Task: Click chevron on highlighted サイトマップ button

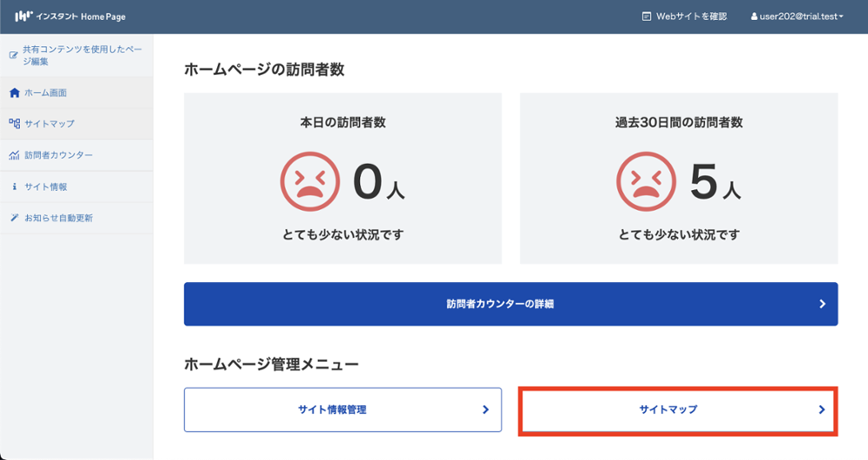Action: click(x=821, y=410)
